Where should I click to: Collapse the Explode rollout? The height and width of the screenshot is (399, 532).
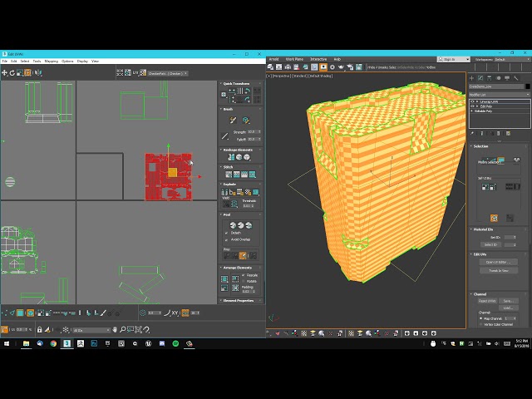229,184
